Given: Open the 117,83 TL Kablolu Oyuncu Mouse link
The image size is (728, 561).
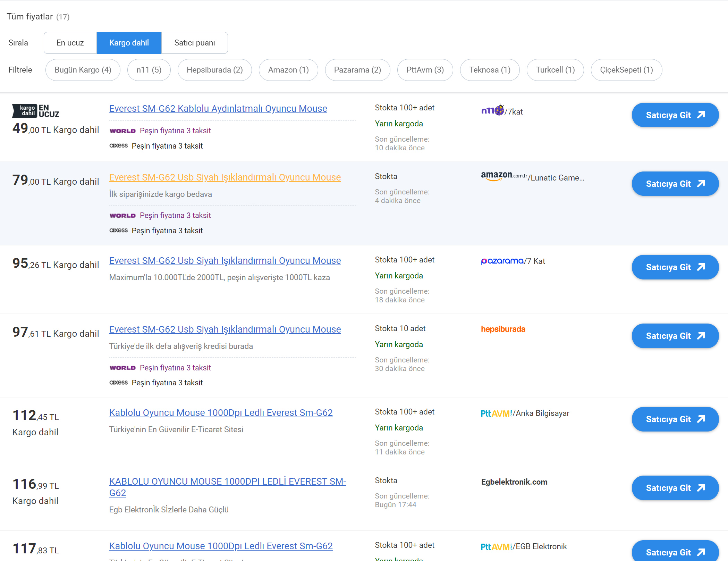Looking at the screenshot, I should (221, 546).
